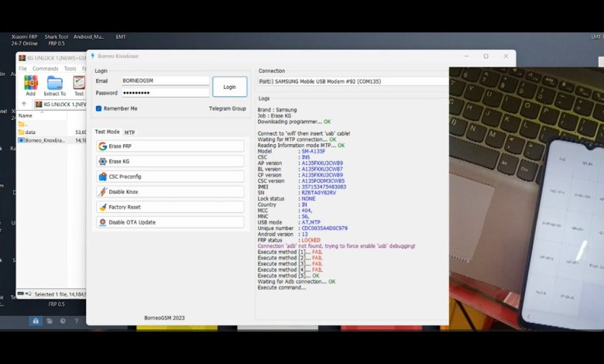This screenshot has height=364, width=604.
Task: Toggle the Remember Me checkbox
Action: 99,108
